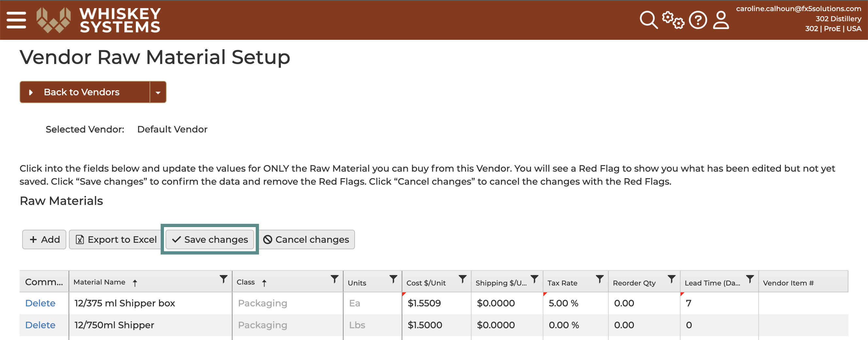Filter the Cost $/Unit column
Viewport: 868px width, 340px height.
463,279
